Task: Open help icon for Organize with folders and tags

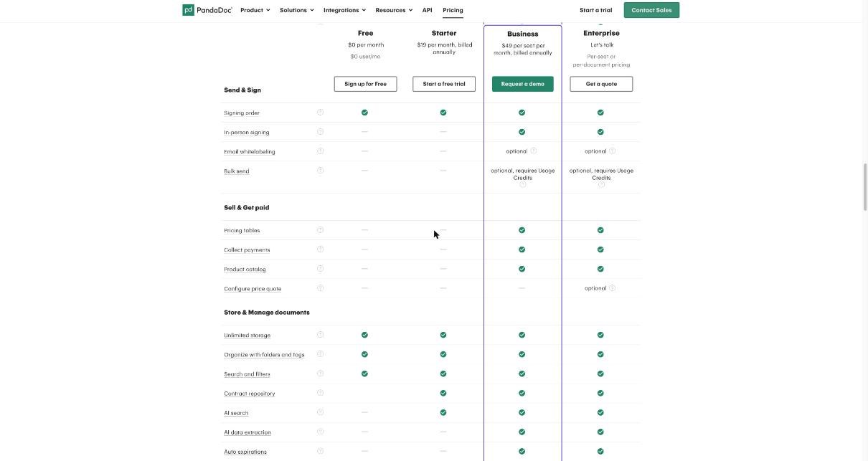Action: pyautogui.click(x=320, y=353)
